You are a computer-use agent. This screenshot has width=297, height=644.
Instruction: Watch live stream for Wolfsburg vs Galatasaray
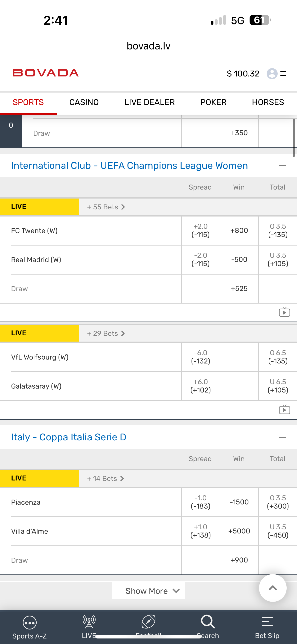285,410
